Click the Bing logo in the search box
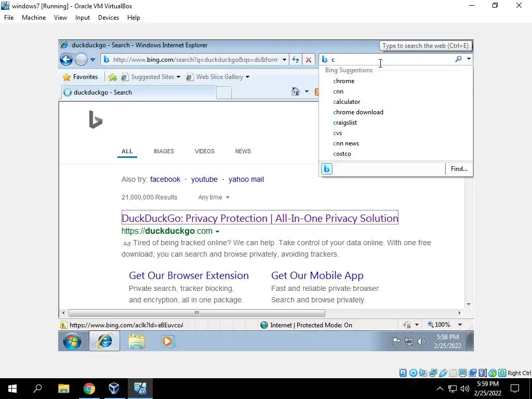Image resolution: width=532 pixels, height=399 pixels. pos(325,59)
